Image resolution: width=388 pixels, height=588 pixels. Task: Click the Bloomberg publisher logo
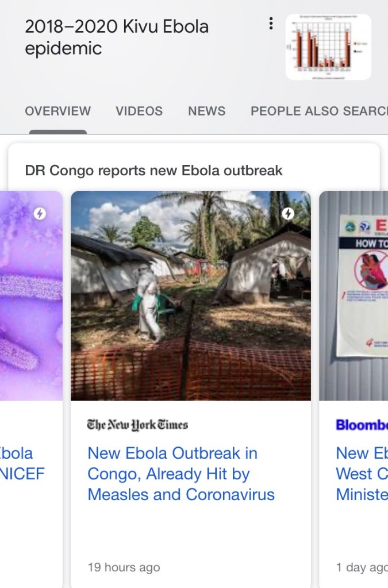pyautogui.click(x=362, y=425)
